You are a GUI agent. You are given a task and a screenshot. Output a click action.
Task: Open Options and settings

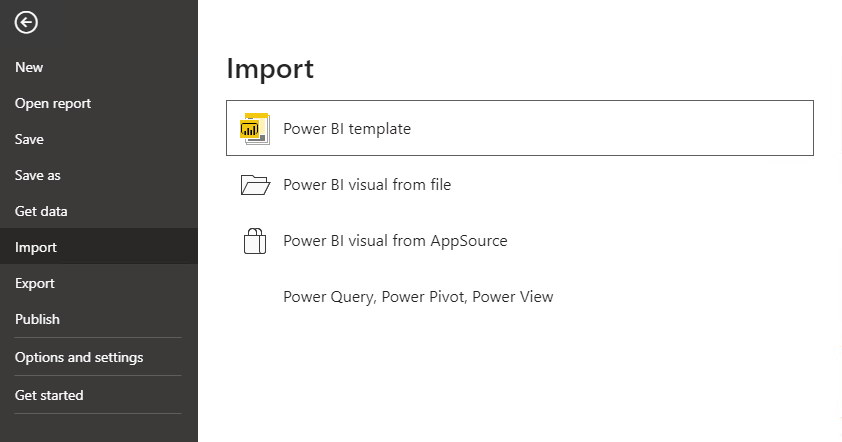click(x=79, y=357)
